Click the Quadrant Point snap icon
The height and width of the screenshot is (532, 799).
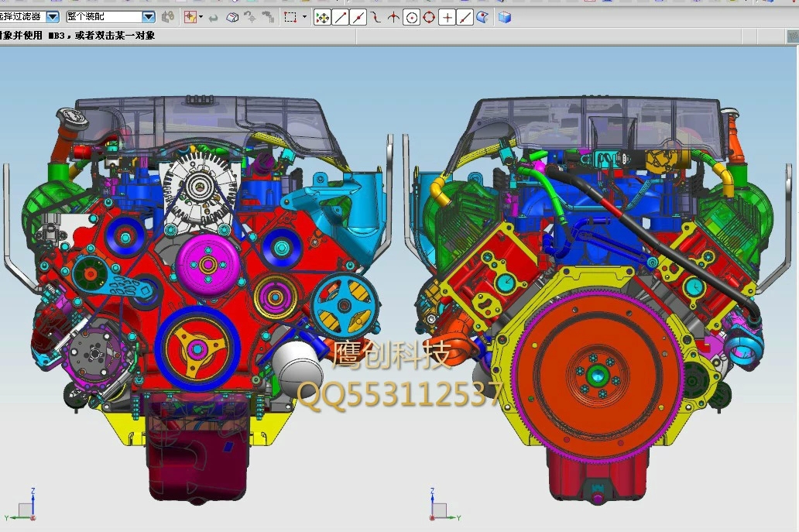tap(429, 17)
